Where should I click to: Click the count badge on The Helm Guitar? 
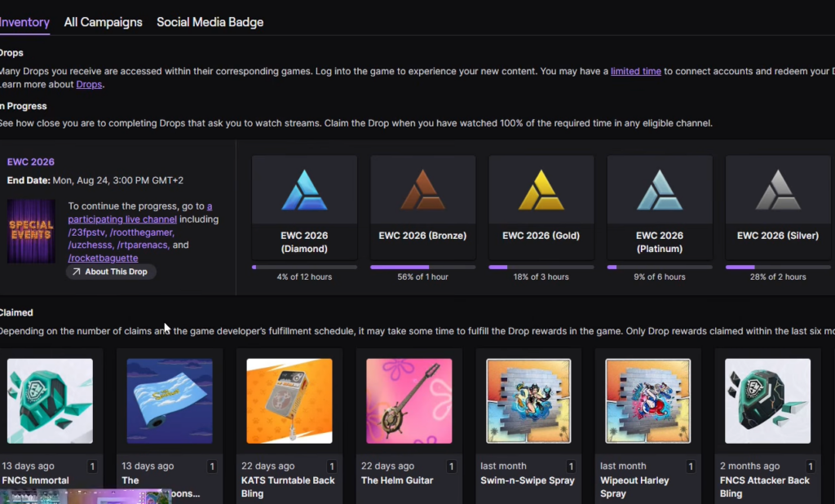coord(451,466)
